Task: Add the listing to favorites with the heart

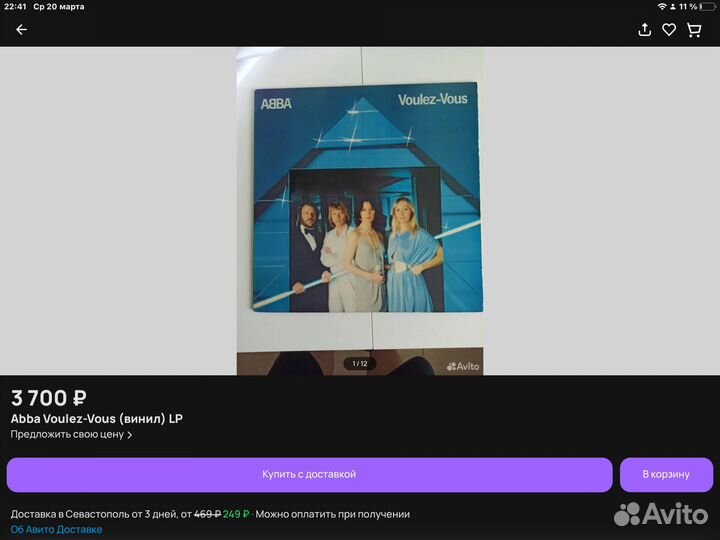Action: (x=669, y=30)
